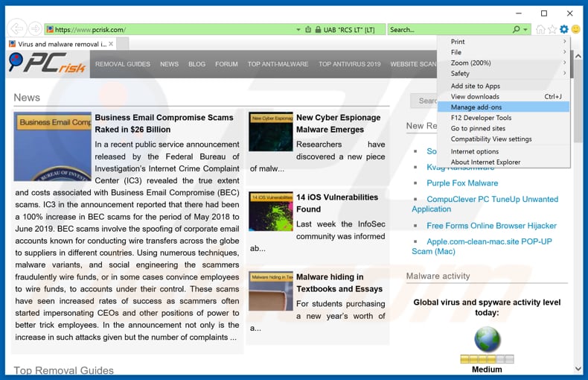Viewport: 588px width, 380px height.
Task: Open Internet options
Action: pos(503,151)
